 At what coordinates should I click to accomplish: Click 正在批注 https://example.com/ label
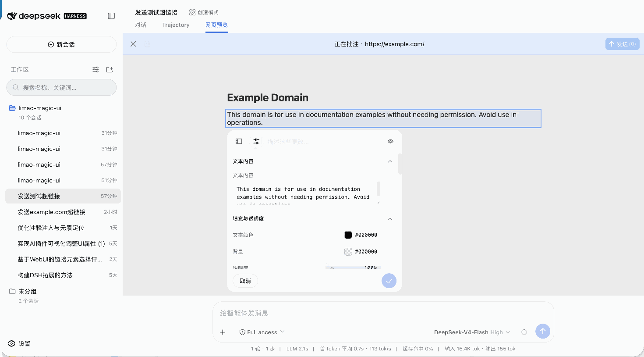tap(379, 44)
